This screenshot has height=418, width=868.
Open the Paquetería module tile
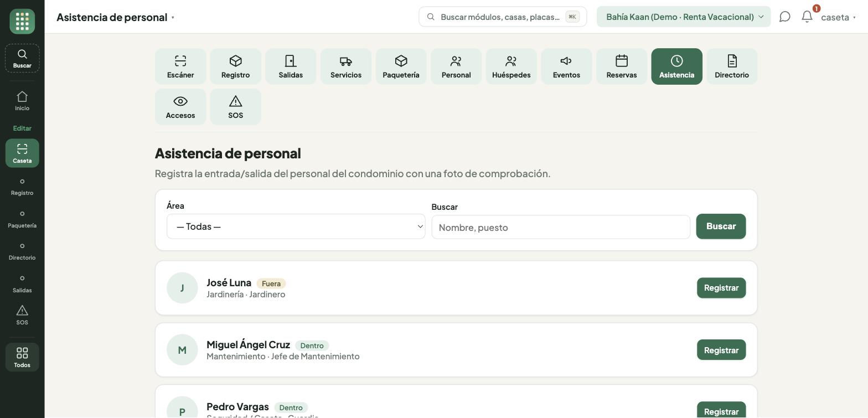point(401,66)
